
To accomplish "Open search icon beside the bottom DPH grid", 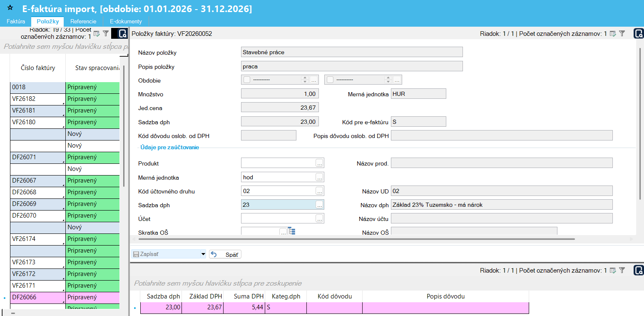I will 639,270.
